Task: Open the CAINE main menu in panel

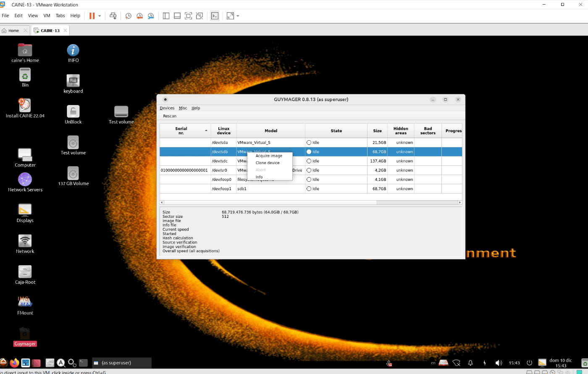Action: (x=3, y=363)
